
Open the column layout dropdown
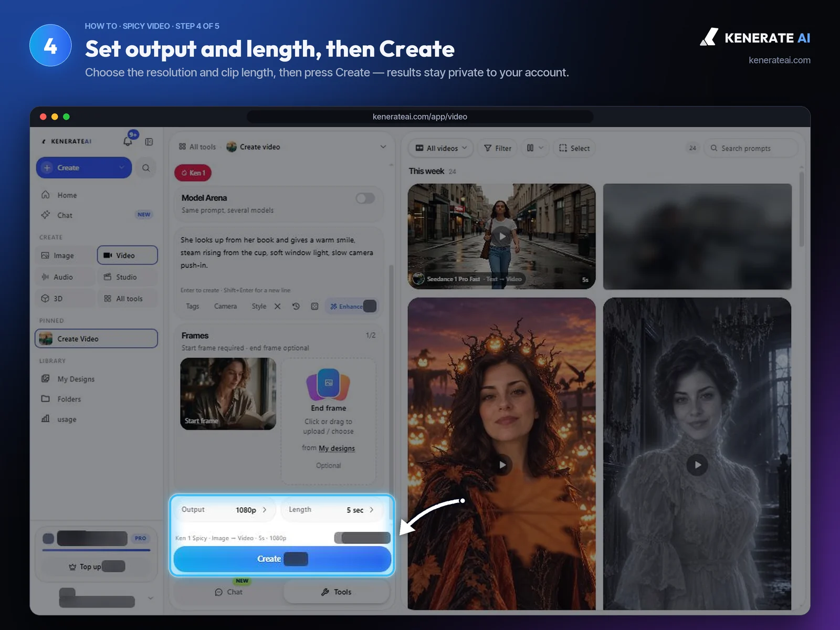(x=535, y=148)
